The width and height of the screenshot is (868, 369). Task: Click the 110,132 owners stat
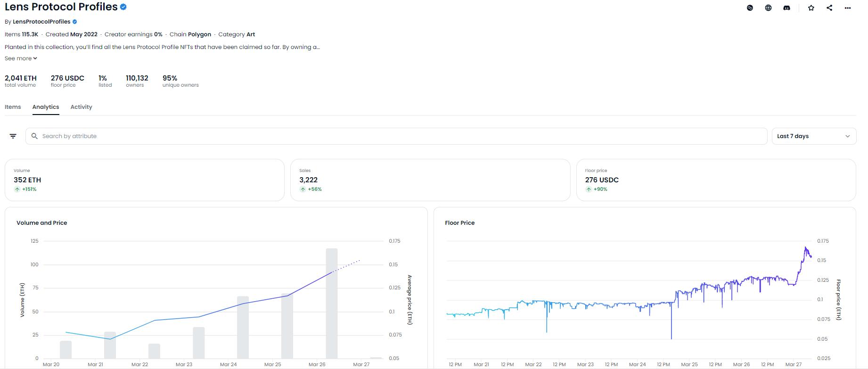tap(137, 81)
